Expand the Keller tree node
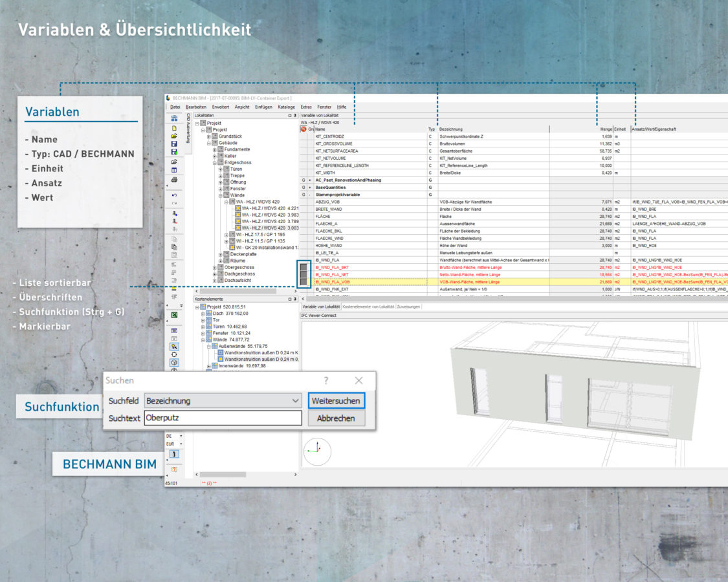This screenshot has width=728, height=582. 214,156
